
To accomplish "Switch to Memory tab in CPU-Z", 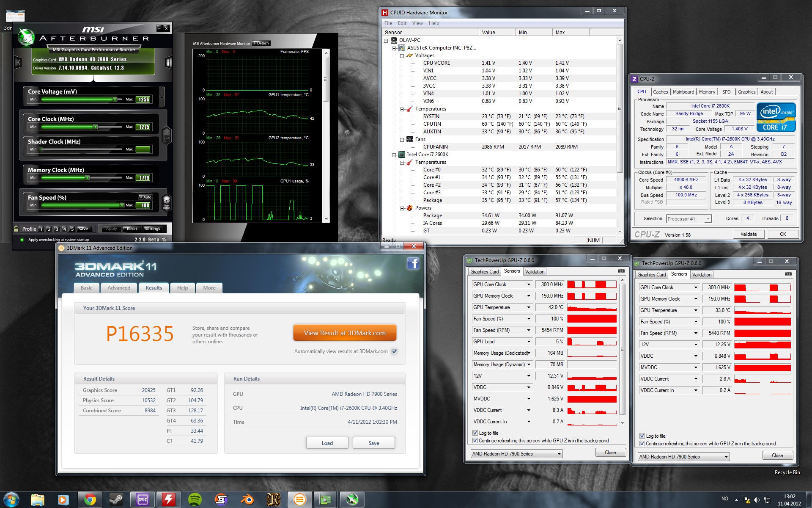I will click(x=707, y=92).
